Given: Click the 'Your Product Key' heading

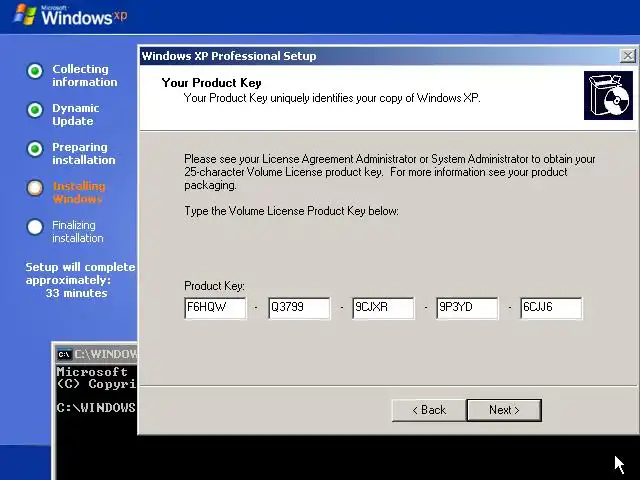Looking at the screenshot, I should [211, 83].
